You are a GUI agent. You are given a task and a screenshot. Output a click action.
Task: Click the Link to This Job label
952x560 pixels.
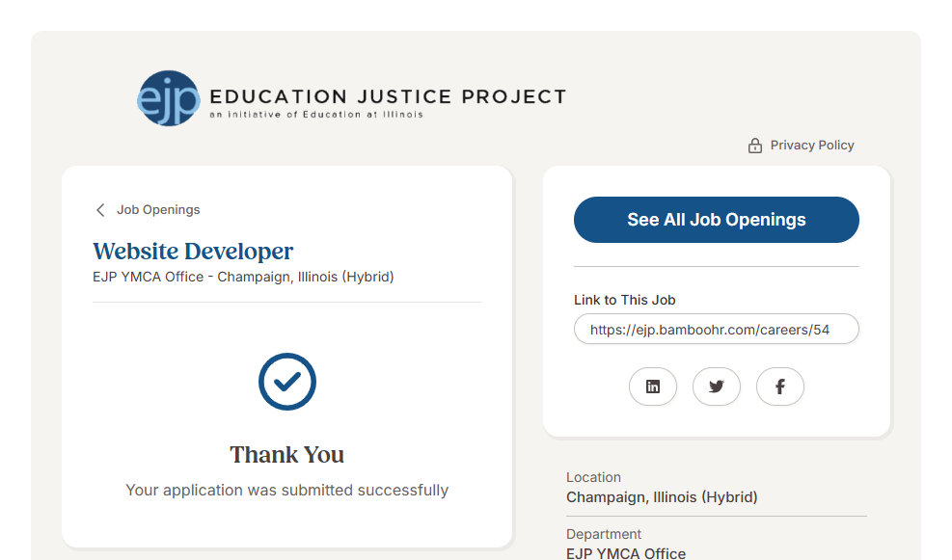click(625, 300)
